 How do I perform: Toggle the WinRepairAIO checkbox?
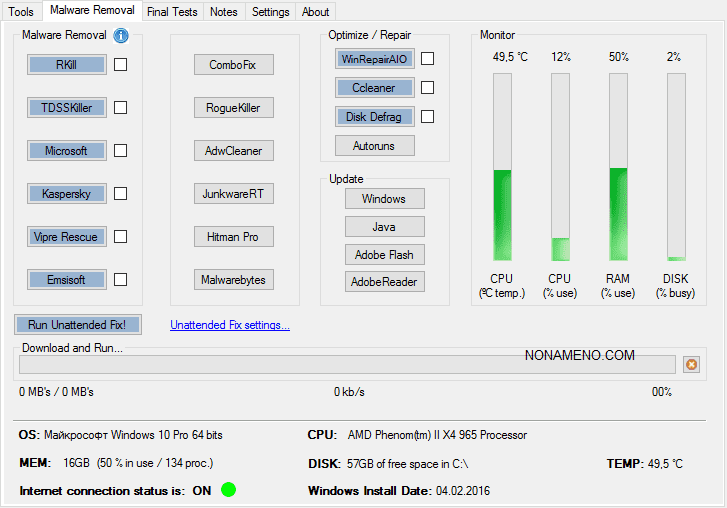(427, 59)
